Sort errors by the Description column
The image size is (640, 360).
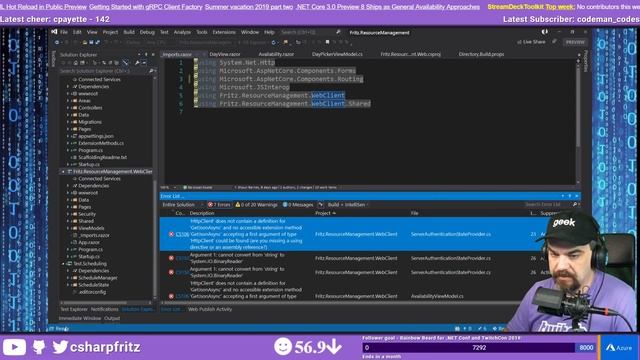(x=202, y=213)
